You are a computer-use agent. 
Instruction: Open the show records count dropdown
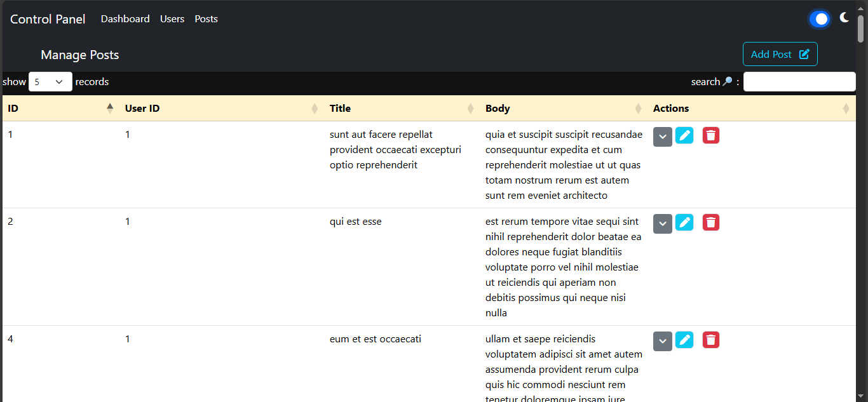(50, 81)
